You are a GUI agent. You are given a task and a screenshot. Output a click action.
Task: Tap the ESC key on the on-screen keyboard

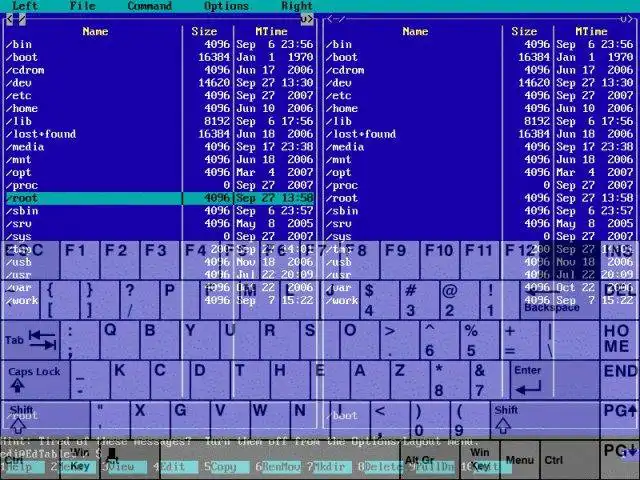click(x=30, y=260)
